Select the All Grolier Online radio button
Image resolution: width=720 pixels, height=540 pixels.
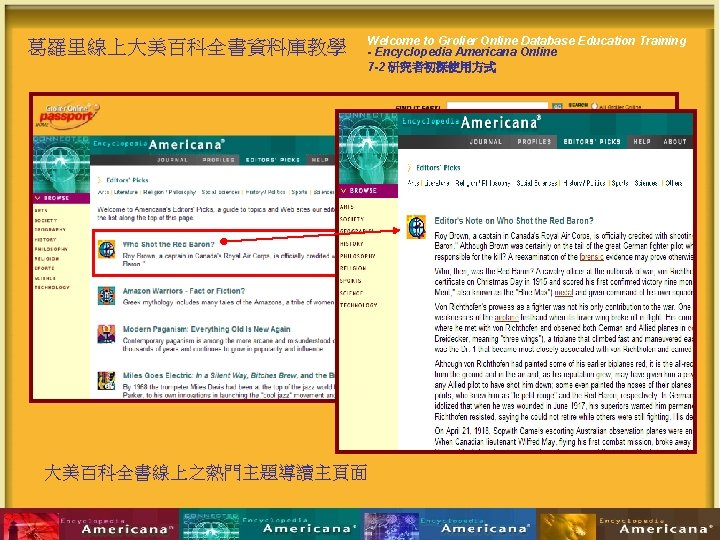pos(594,106)
